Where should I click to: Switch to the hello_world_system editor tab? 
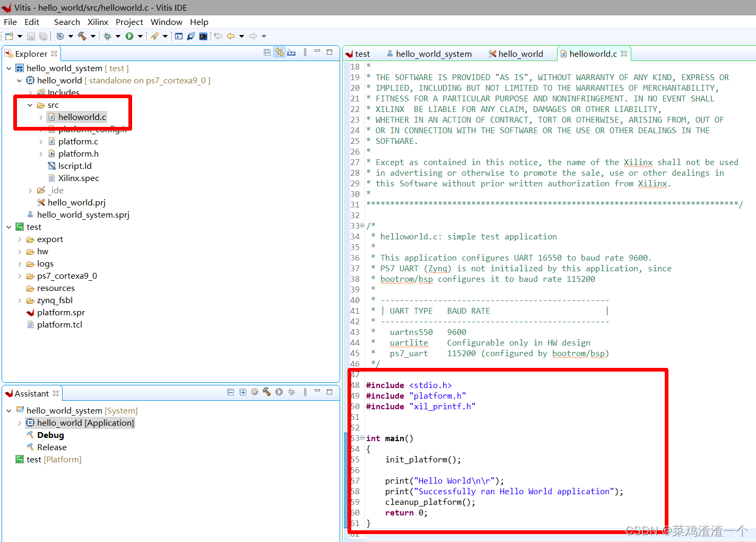(x=429, y=54)
